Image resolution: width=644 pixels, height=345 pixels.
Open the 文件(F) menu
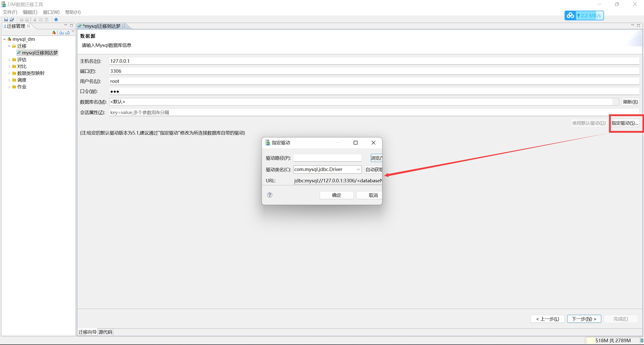(x=10, y=12)
